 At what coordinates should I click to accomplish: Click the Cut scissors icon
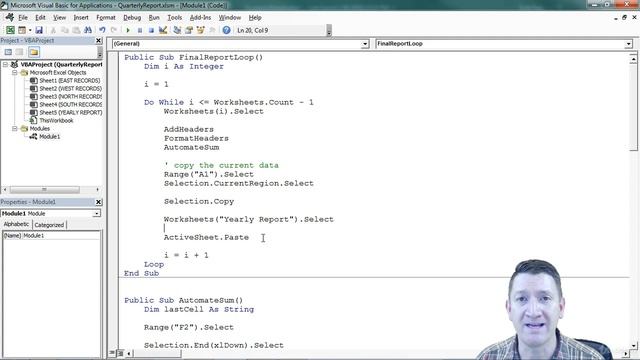tap(53, 30)
